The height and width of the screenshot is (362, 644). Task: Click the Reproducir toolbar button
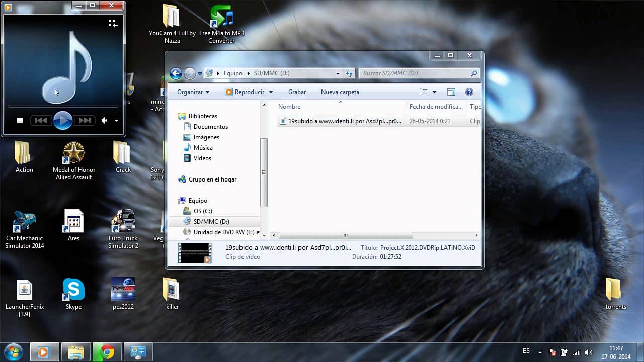pyautogui.click(x=245, y=92)
